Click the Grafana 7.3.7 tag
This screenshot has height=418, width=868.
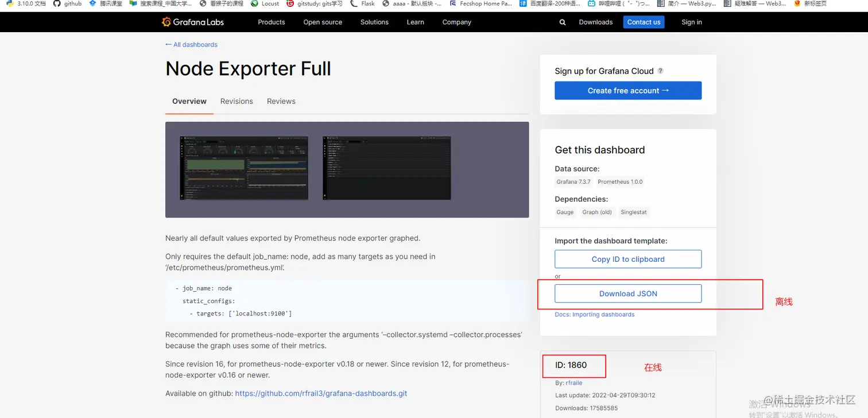tap(573, 182)
